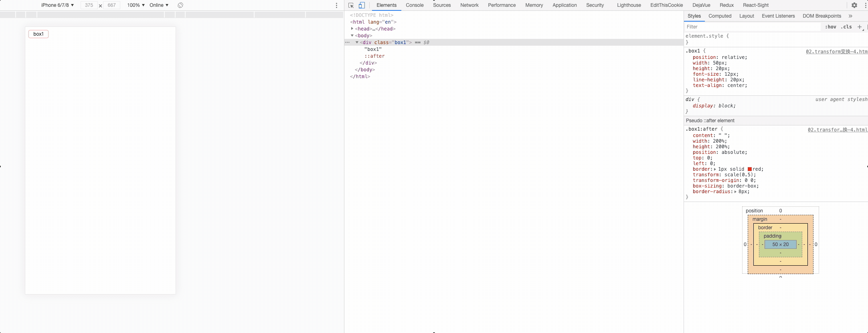868x333 pixels.
Task: Activate the inspect element picker icon
Action: coord(351,5)
